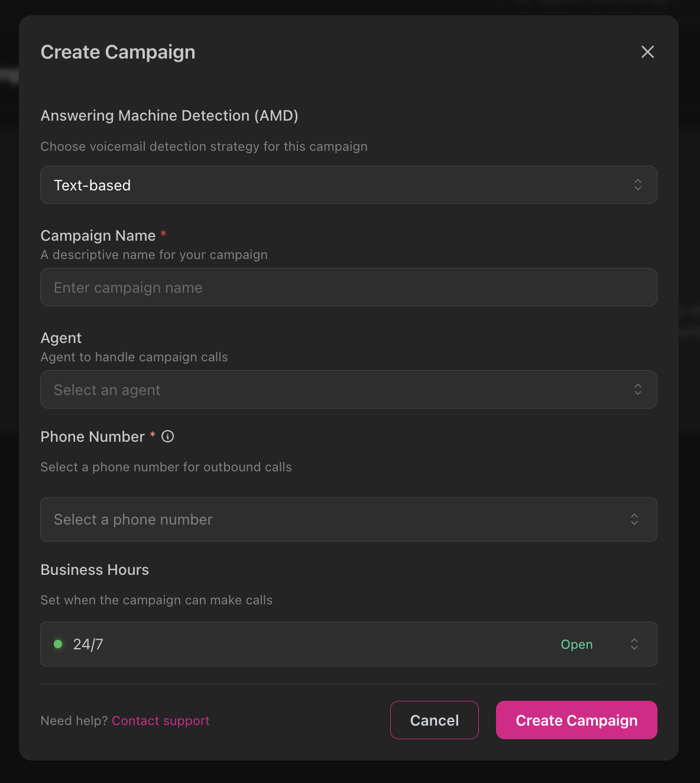
Task: Click the green status dot on Business Hours
Action: (x=57, y=644)
